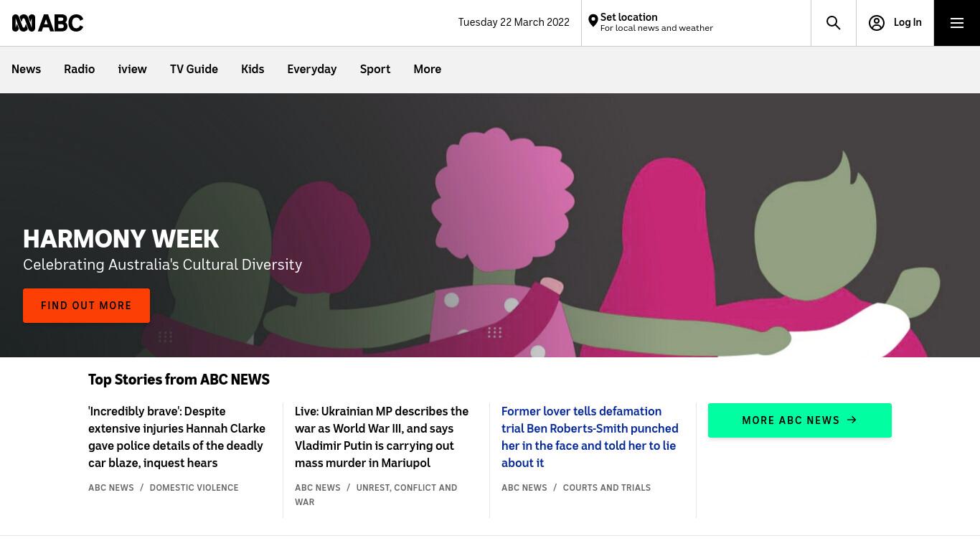Go to the Kids section

click(x=253, y=70)
